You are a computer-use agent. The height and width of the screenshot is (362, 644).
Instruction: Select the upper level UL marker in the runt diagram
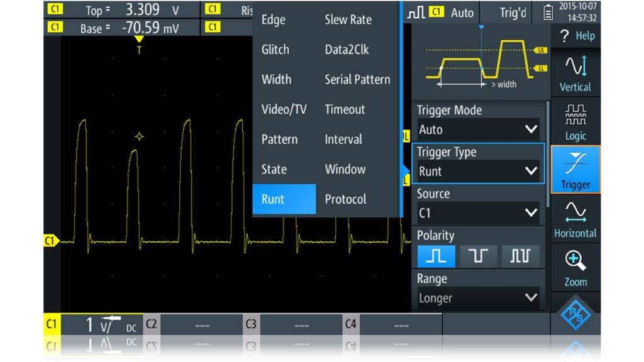[x=540, y=50]
